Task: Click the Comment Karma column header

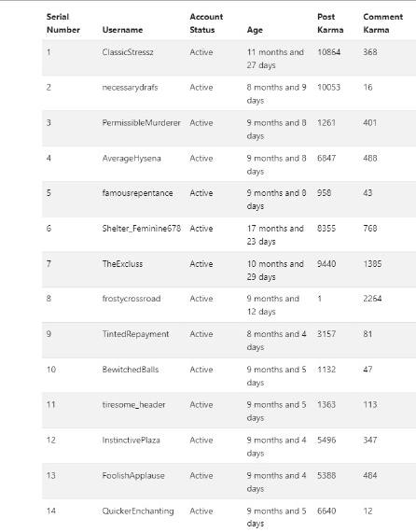Action: [382, 23]
